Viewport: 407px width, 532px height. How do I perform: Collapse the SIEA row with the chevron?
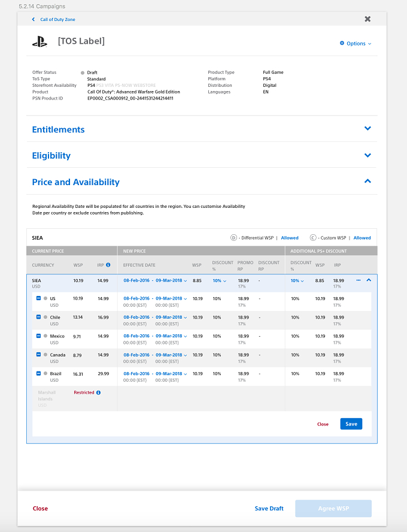tap(369, 280)
